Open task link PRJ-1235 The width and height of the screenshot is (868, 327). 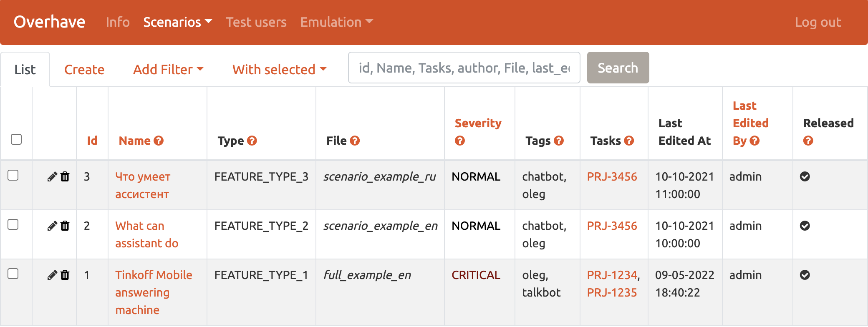click(612, 292)
